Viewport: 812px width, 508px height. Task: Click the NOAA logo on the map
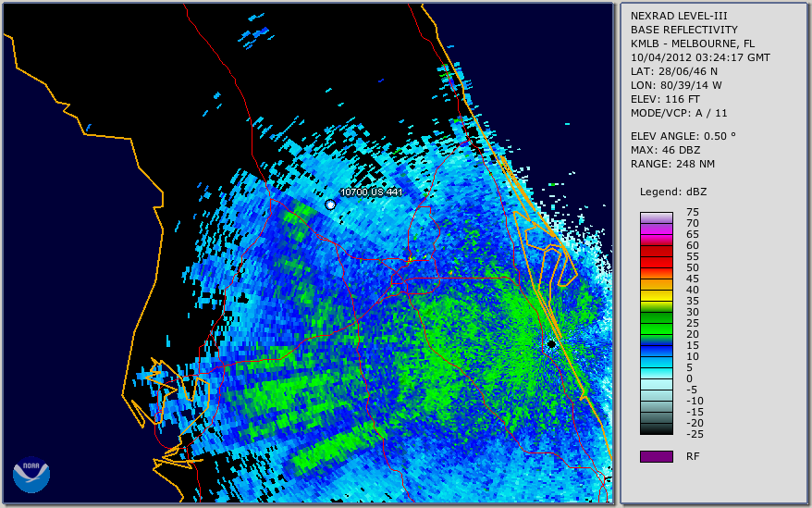[x=31, y=474]
